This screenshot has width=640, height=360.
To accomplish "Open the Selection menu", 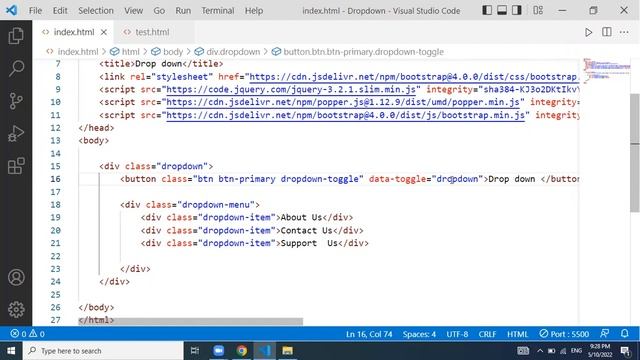I will coord(96,11).
